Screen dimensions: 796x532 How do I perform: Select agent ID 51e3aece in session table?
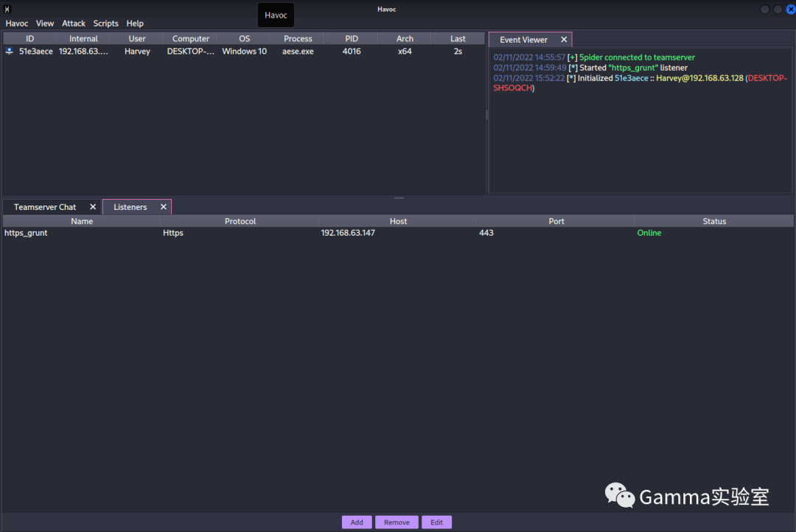point(36,52)
